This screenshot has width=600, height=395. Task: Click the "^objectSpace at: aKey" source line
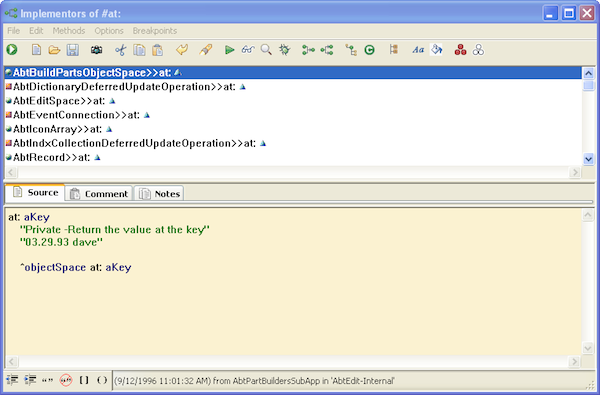pyautogui.click(x=76, y=267)
